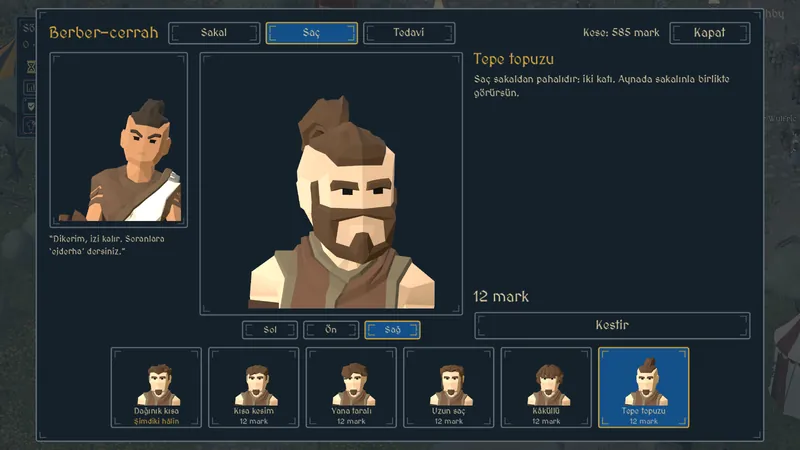Pick the Kâküllü hairstyle card

pyautogui.click(x=546, y=387)
